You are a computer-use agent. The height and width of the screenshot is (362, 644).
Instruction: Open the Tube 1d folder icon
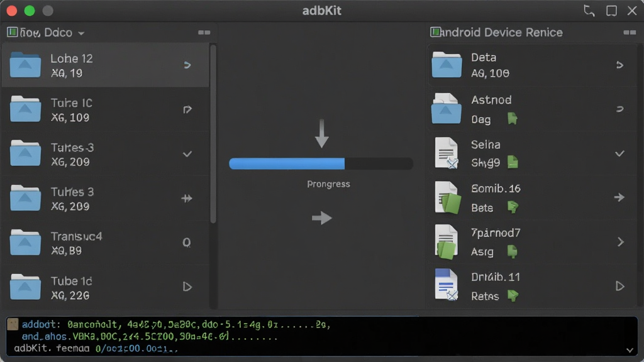[25, 287]
